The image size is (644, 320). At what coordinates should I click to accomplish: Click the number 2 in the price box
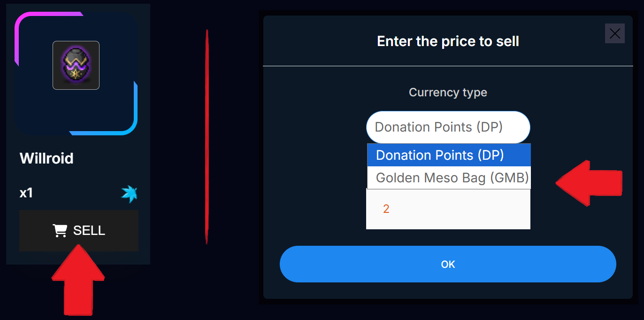[x=386, y=209]
